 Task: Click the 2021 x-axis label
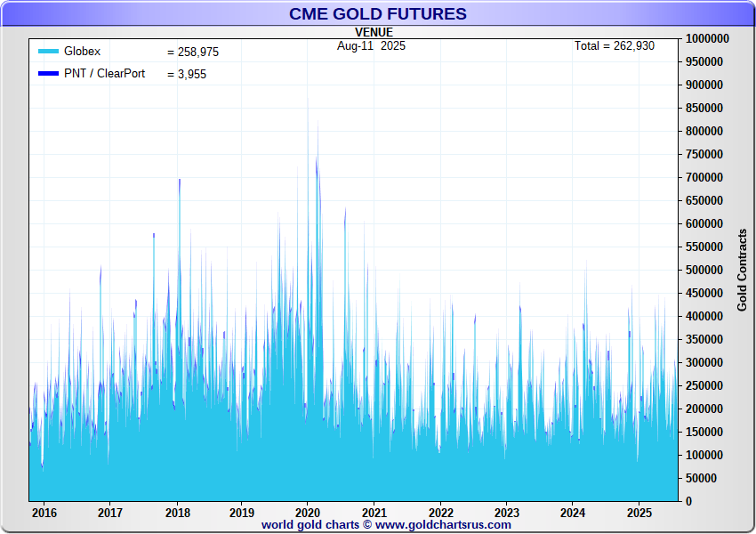[374, 513]
